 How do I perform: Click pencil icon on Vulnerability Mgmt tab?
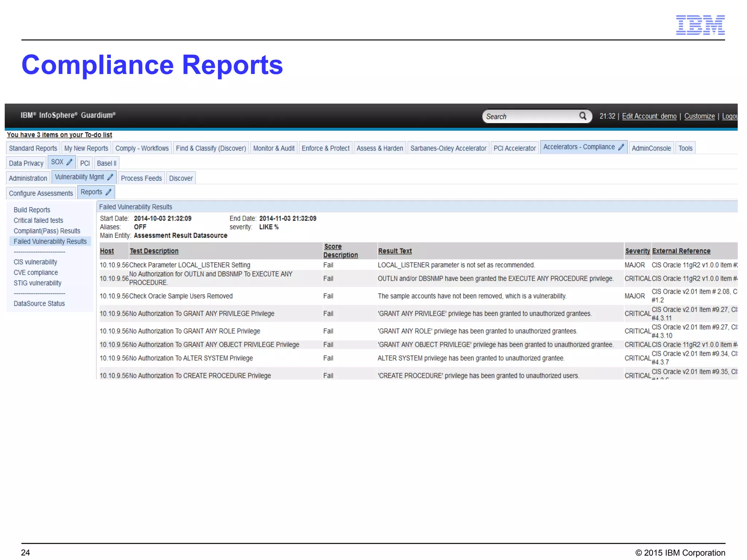click(110, 177)
